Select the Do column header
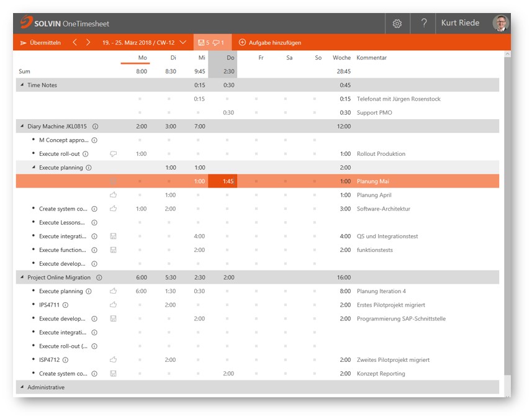 click(x=230, y=58)
